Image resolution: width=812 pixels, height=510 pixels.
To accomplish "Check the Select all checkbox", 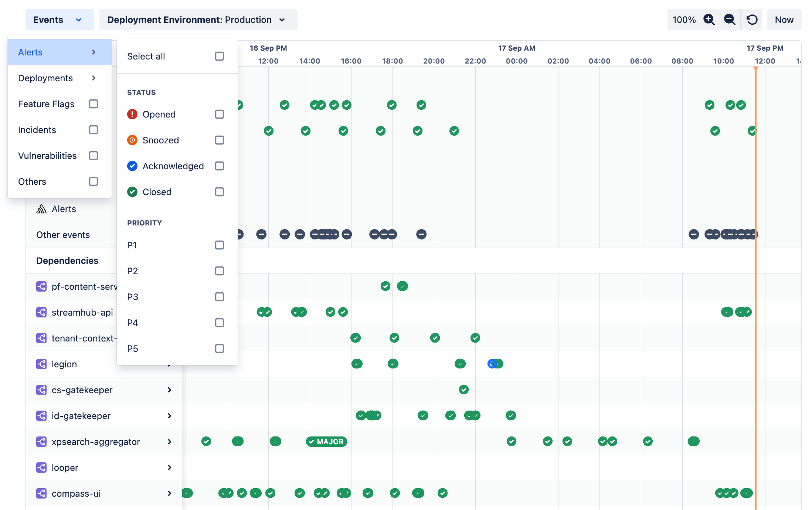I will pos(220,56).
